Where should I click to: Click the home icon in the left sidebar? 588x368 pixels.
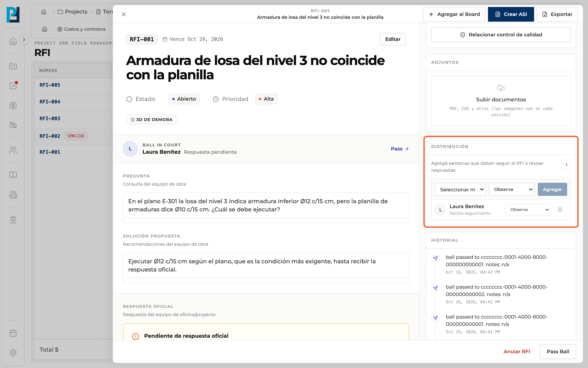tap(13, 41)
